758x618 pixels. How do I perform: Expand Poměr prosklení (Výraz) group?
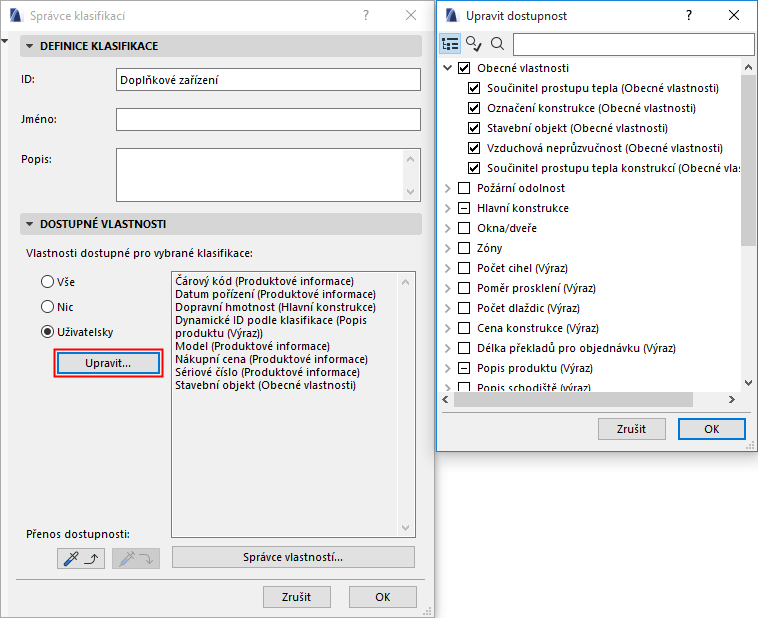click(x=448, y=288)
